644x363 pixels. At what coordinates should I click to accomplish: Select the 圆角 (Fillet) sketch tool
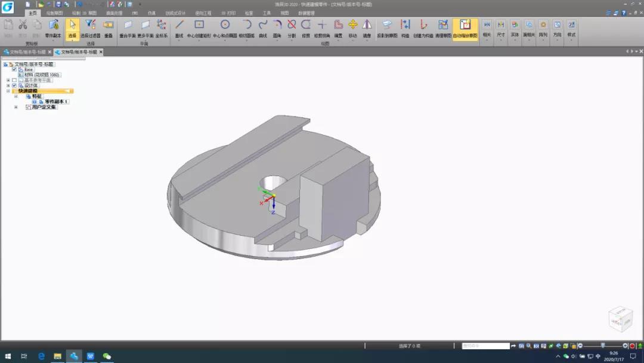277,29
